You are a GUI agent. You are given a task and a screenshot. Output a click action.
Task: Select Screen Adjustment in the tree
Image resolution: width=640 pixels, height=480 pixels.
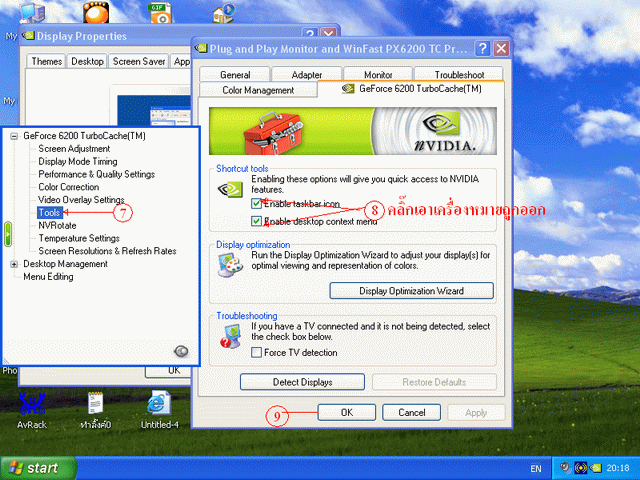[x=74, y=149]
